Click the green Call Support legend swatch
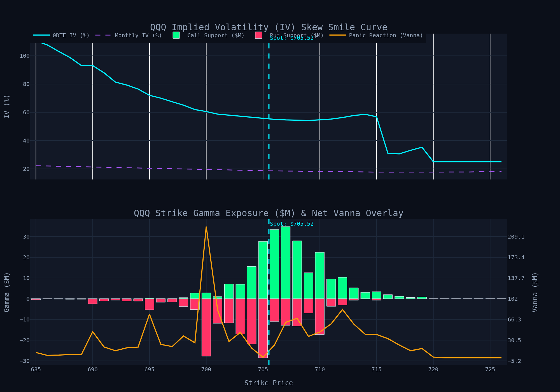Image resolution: width=560 pixels, height=392 pixels. (176, 35)
